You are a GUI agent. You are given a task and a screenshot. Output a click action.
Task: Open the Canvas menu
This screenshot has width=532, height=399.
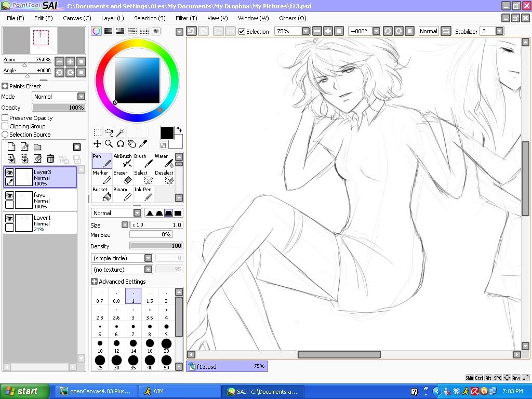tap(76, 18)
